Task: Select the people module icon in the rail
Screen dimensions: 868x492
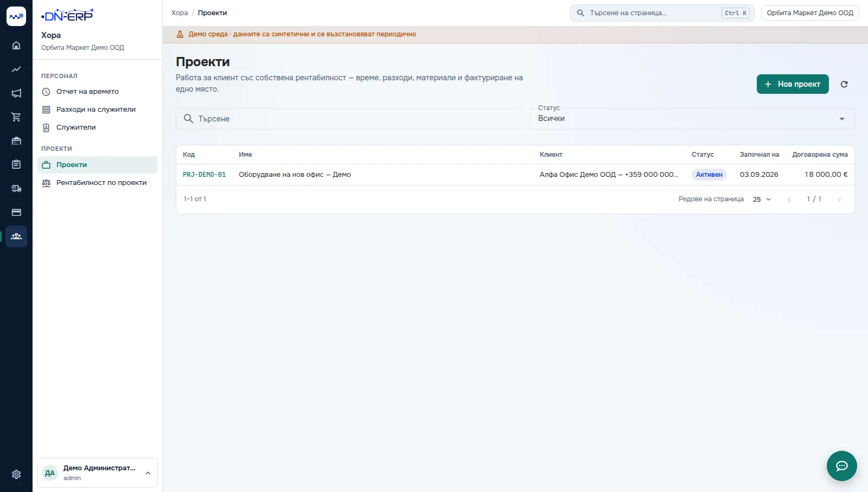Action: click(x=16, y=237)
